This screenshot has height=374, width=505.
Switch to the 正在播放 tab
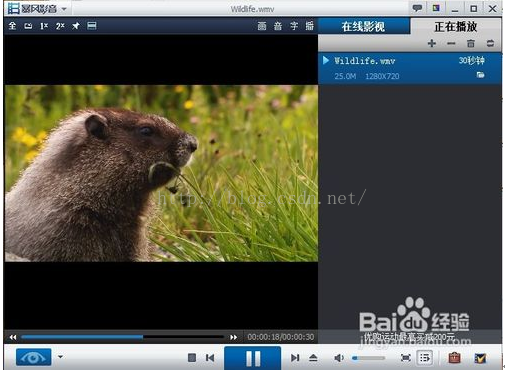click(456, 26)
